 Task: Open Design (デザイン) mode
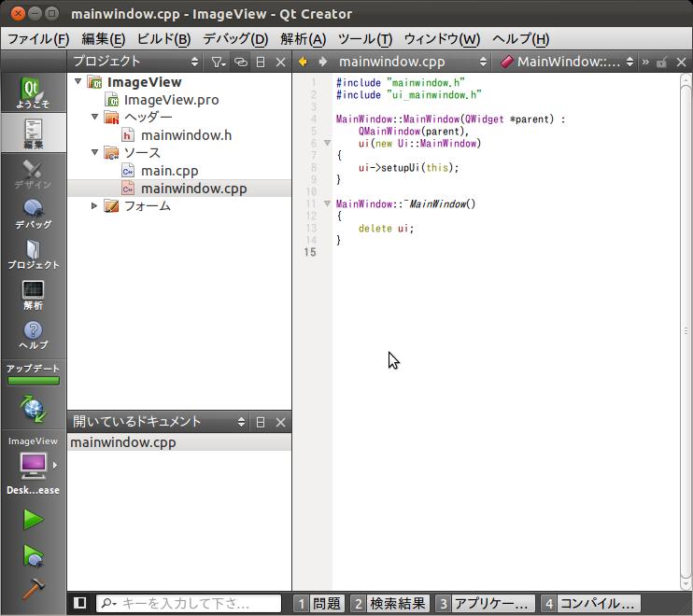(33, 174)
